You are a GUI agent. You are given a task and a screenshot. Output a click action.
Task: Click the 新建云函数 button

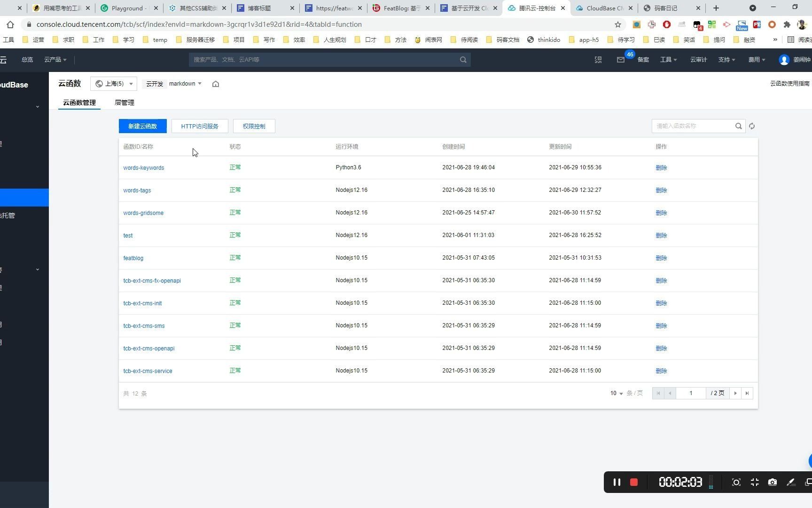(142, 126)
